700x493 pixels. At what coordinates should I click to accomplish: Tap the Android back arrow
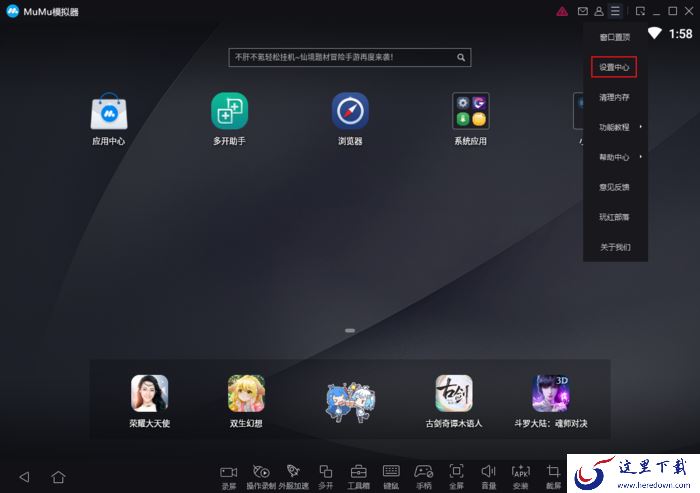click(25, 477)
